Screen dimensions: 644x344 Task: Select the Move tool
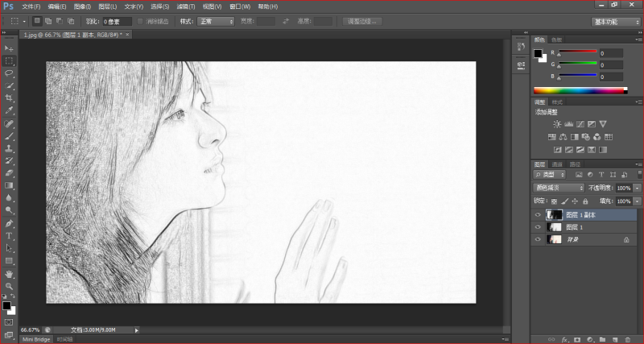[x=9, y=49]
